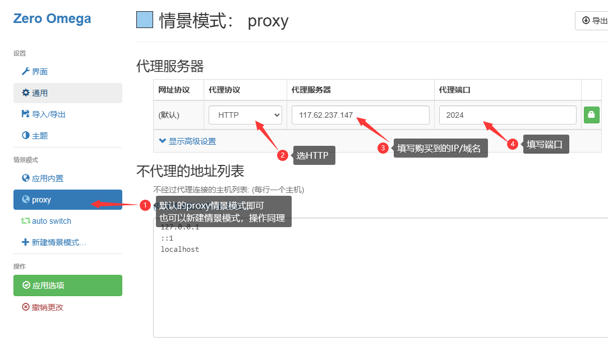Click the 主题 half-circle icon
The height and width of the screenshot is (364, 608).
pos(25,135)
